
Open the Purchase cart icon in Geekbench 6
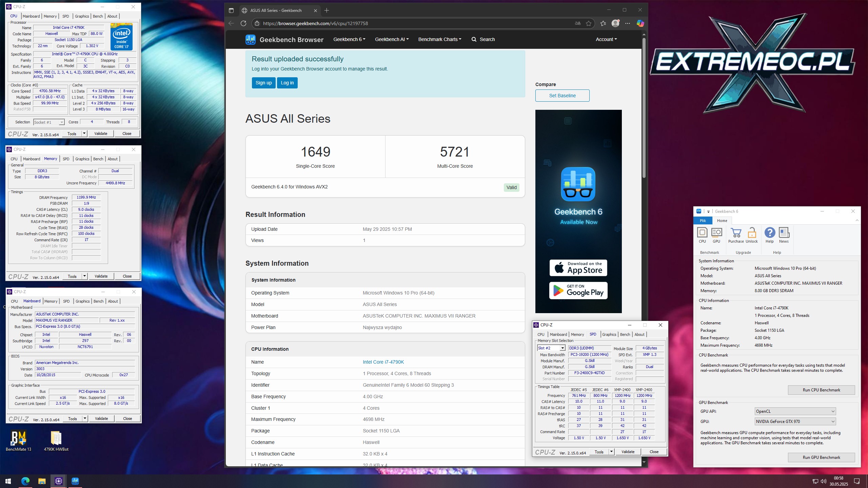pyautogui.click(x=736, y=235)
